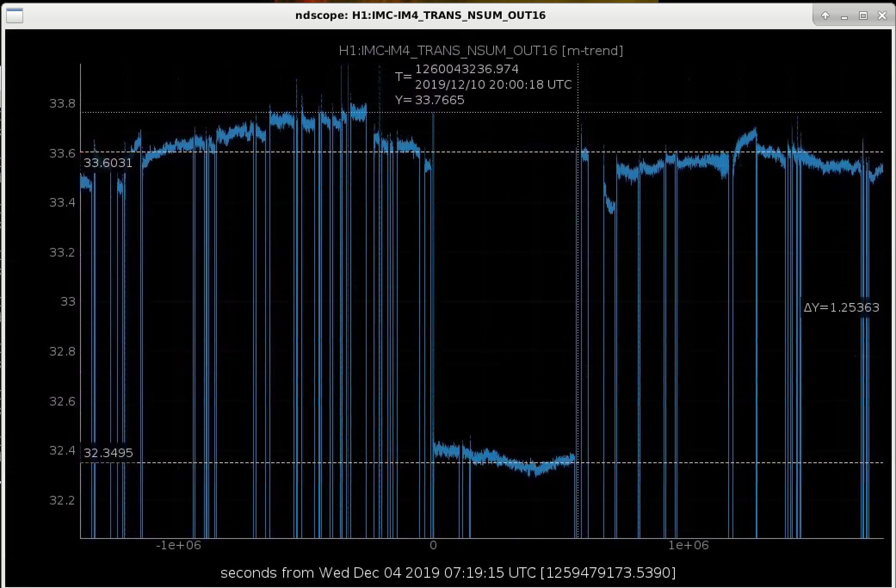Click the seconds from Wed Dec 04 2019 axis label
This screenshot has width=896, height=588.
point(448,573)
